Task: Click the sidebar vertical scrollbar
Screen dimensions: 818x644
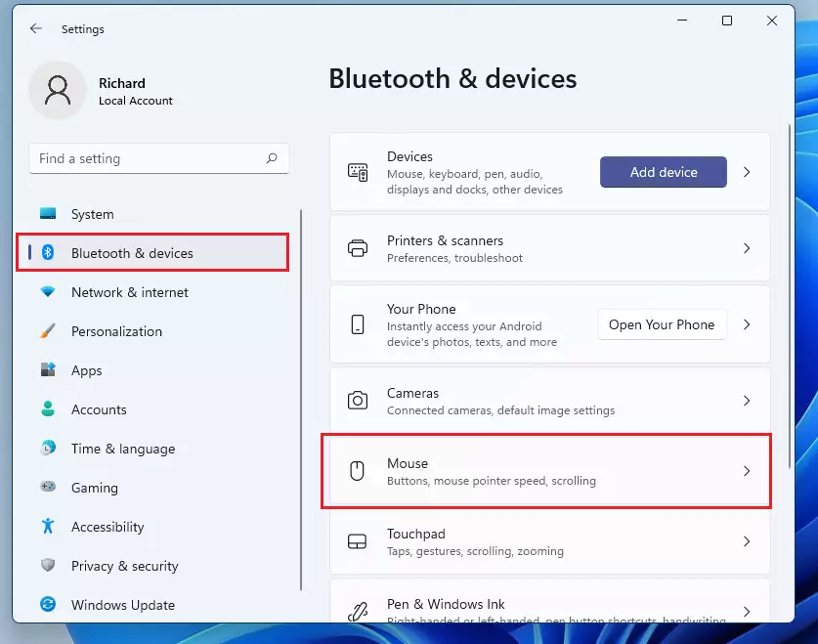Action: (x=301, y=400)
